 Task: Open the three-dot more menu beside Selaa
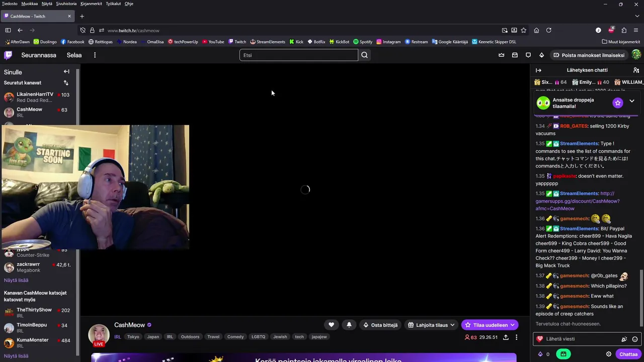click(95, 55)
